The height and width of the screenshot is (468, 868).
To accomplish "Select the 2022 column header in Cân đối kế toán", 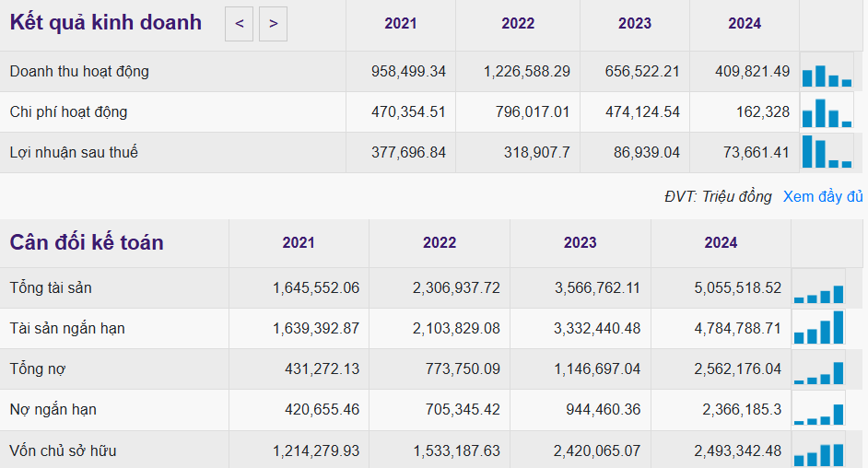I will 440,243.
